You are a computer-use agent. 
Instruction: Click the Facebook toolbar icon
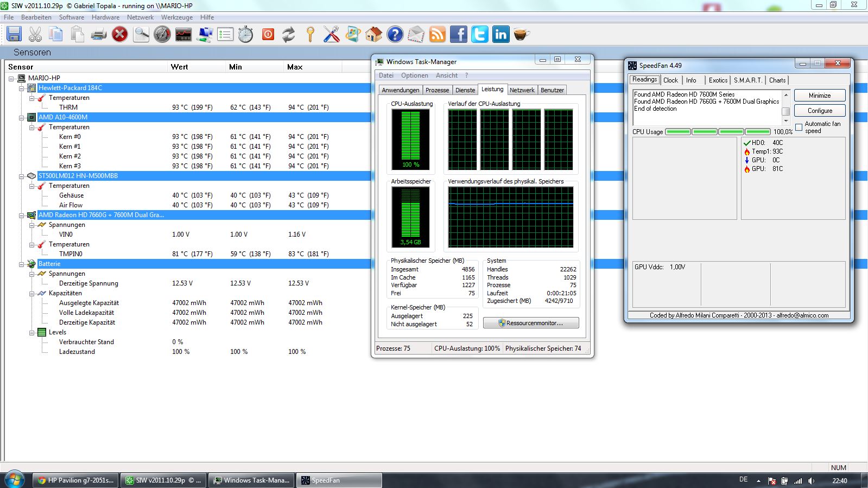tap(459, 34)
